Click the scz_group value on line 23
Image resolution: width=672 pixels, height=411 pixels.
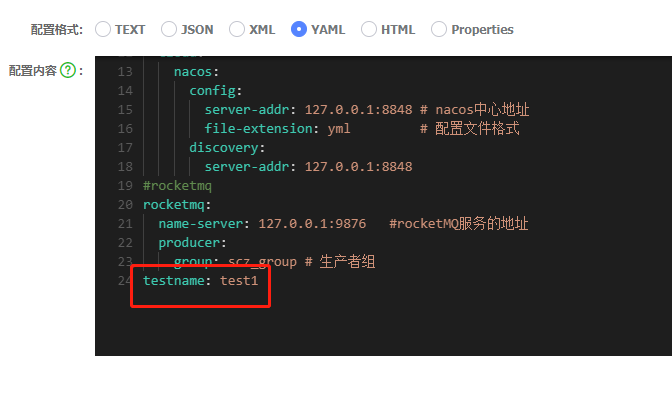click(262, 261)
